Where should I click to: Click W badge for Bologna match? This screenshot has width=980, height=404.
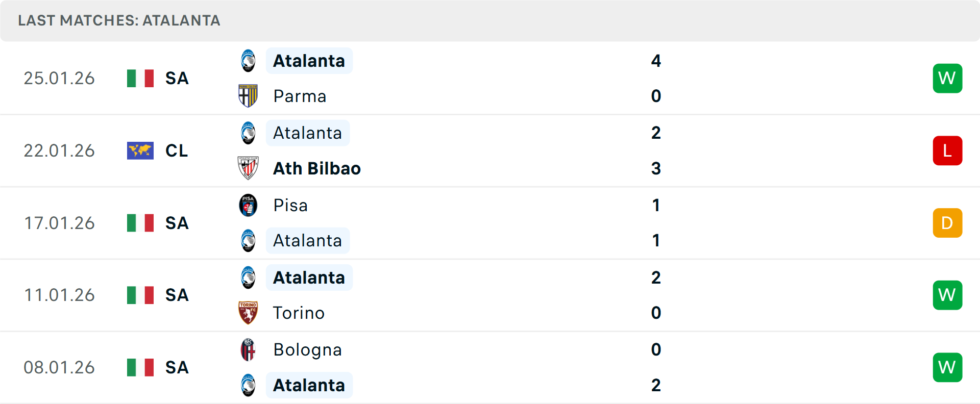pyautogui.click(x=947, y=367)
